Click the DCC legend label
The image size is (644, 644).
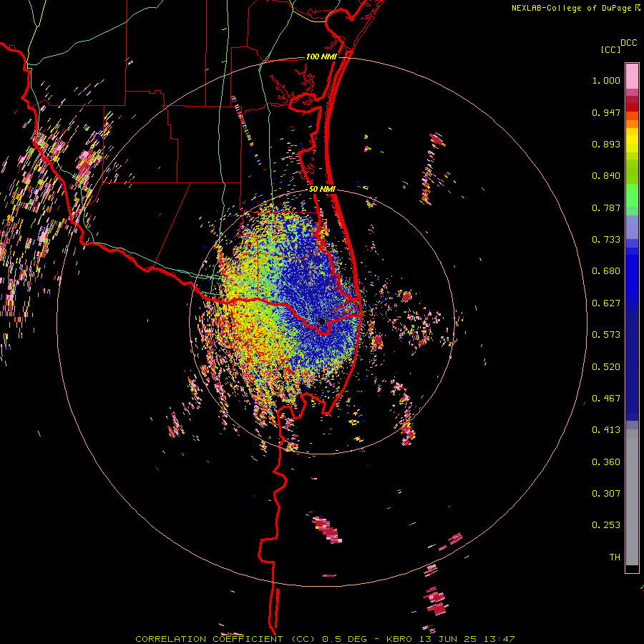click(628, 43)
